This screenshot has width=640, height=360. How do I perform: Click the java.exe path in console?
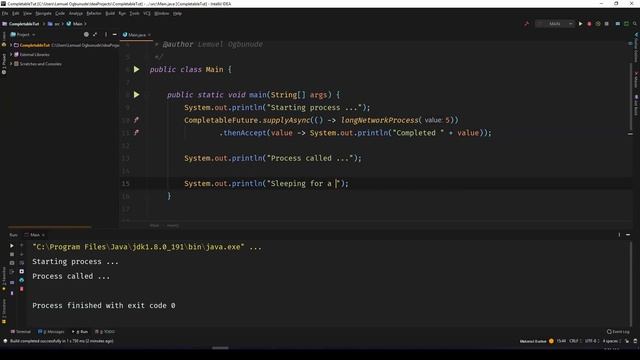click(x=138, y=247)
